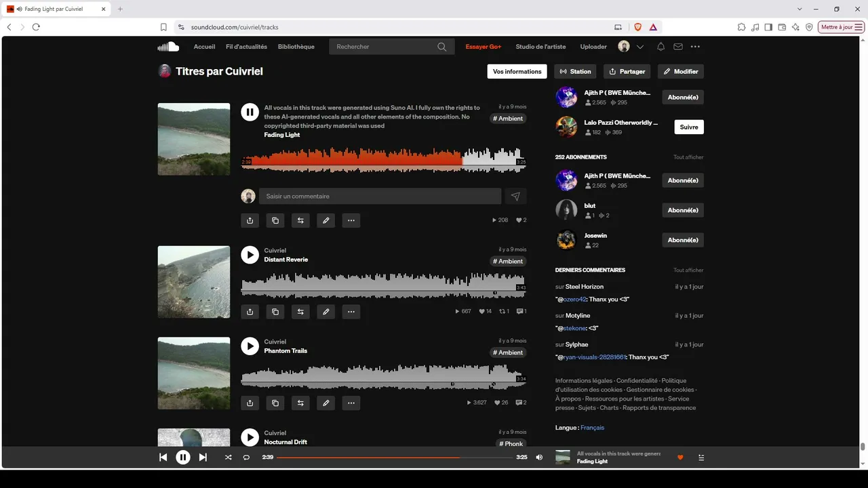
Task: Open the Uploader page
Action: [x=593, y=47]
